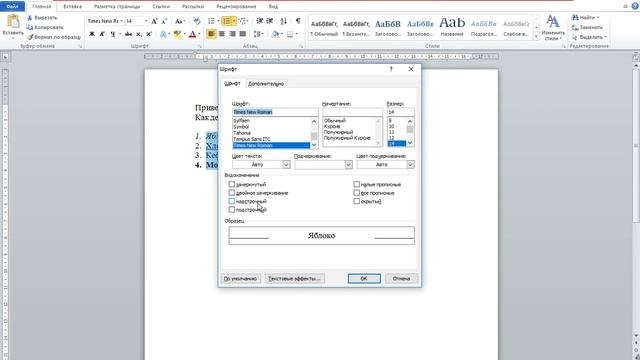This screenshot has height=360, width=640.
Task: Enable the double strikethrough (двойное зачеркивание) checkbox
Action: [x=232, y=193]
